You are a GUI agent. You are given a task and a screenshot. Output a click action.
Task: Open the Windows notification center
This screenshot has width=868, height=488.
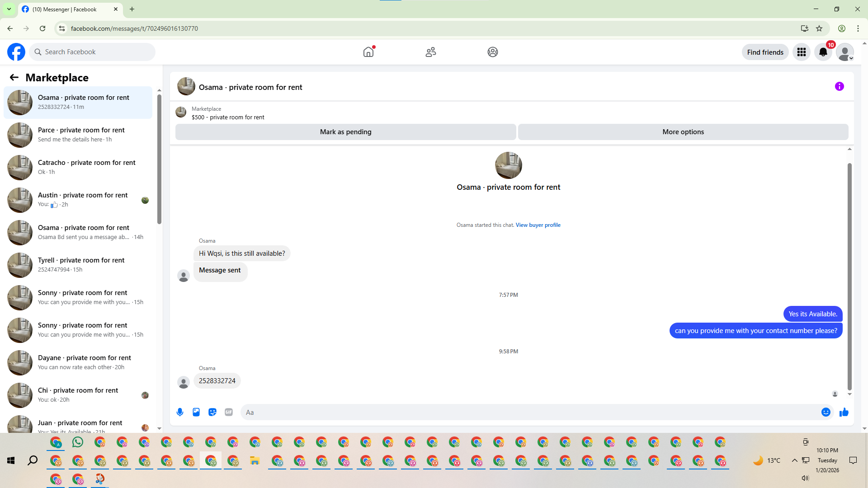click(x=853, y=460)
